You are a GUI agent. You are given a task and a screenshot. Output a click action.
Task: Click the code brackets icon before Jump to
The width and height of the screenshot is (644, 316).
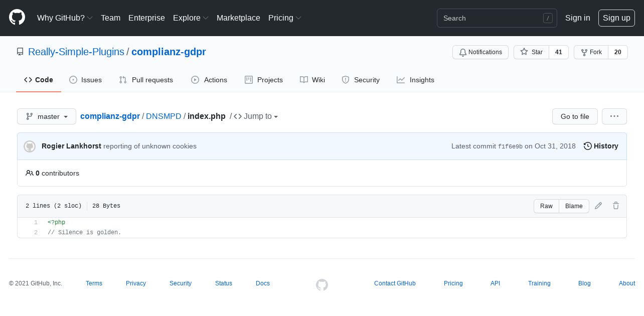(238, 116)
